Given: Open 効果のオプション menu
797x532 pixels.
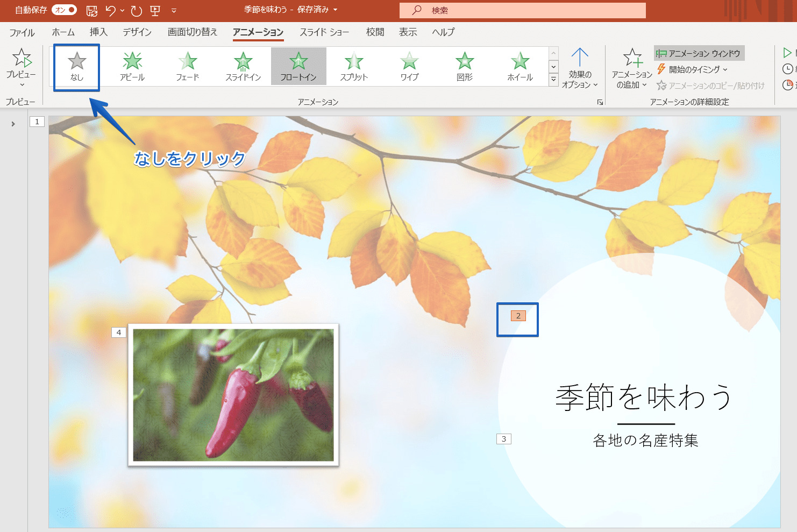Looking at the screenshot, I should coord(580,68).
